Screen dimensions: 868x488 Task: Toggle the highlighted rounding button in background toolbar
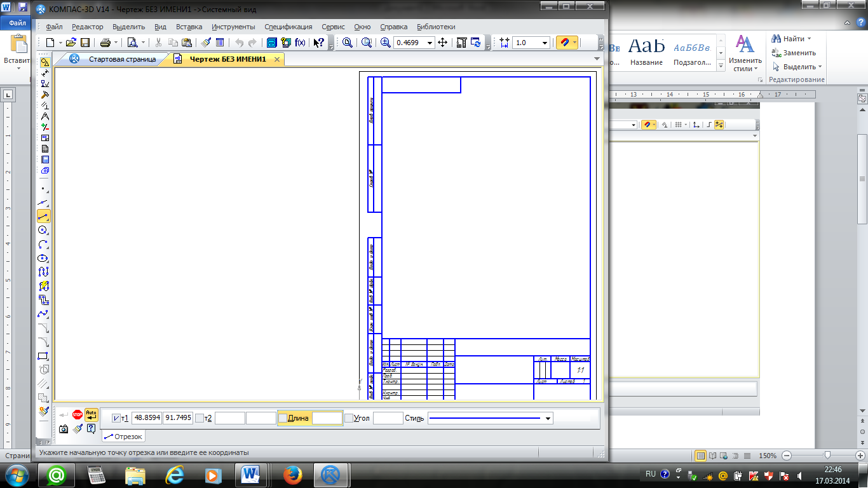click(719, 125)
